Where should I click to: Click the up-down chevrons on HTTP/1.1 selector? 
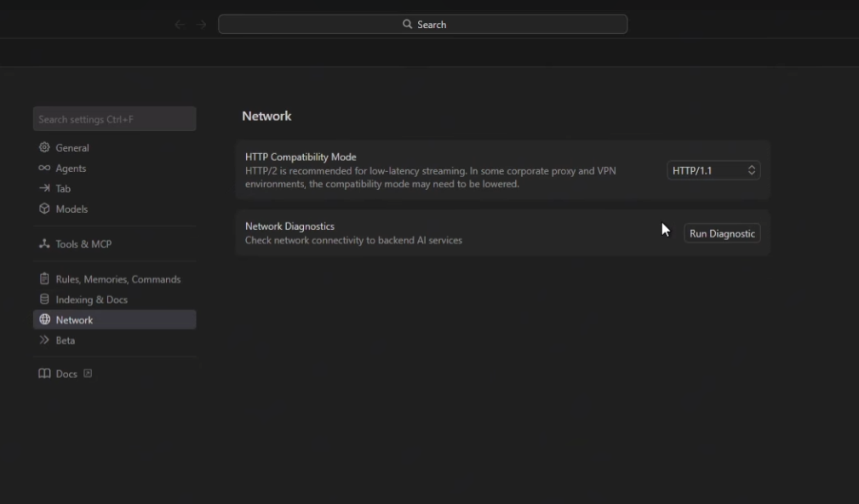(x=752, y=171)
